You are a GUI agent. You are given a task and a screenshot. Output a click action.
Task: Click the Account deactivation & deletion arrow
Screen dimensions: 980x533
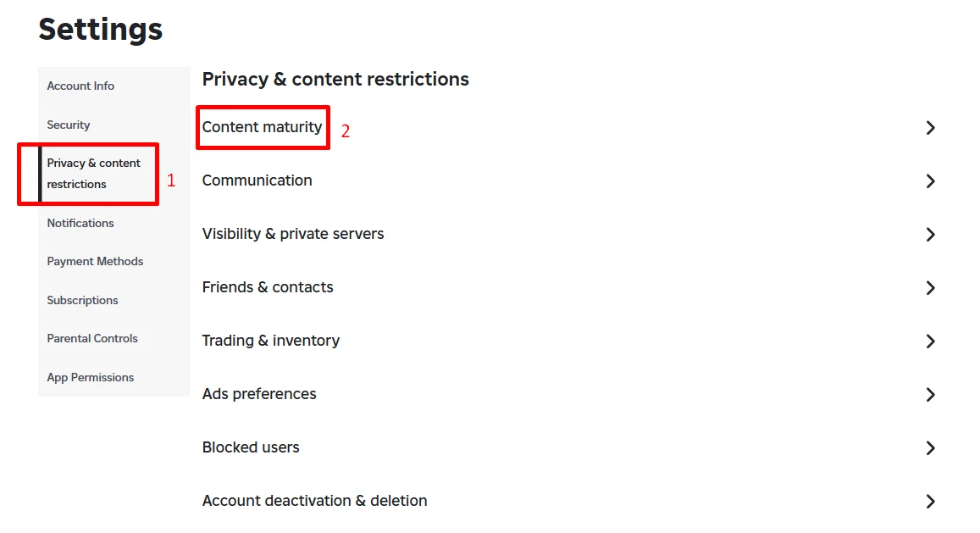pyautogui.click(x=930, y=502)
